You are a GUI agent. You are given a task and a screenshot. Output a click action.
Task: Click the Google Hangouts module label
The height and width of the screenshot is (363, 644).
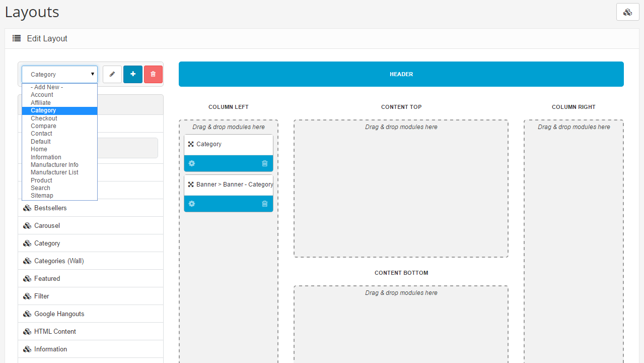coord(59,314)
